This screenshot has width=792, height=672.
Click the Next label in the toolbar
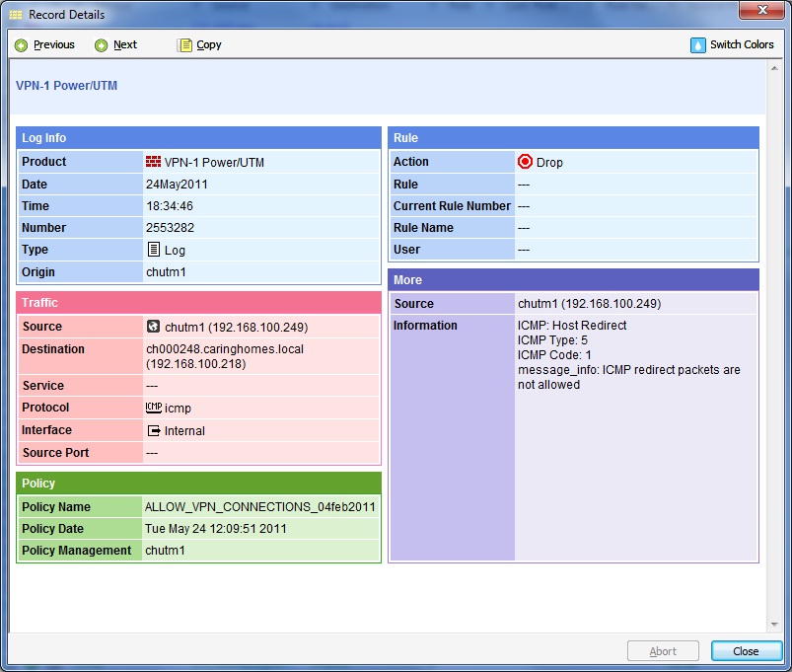point(125,45)
